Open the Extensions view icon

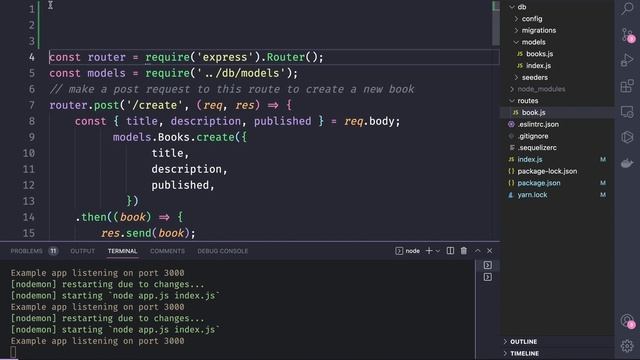(627, 86)
